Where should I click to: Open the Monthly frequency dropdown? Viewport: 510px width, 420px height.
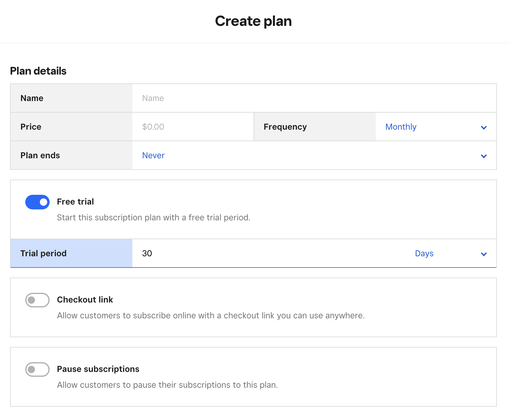(x=401, y=127)
